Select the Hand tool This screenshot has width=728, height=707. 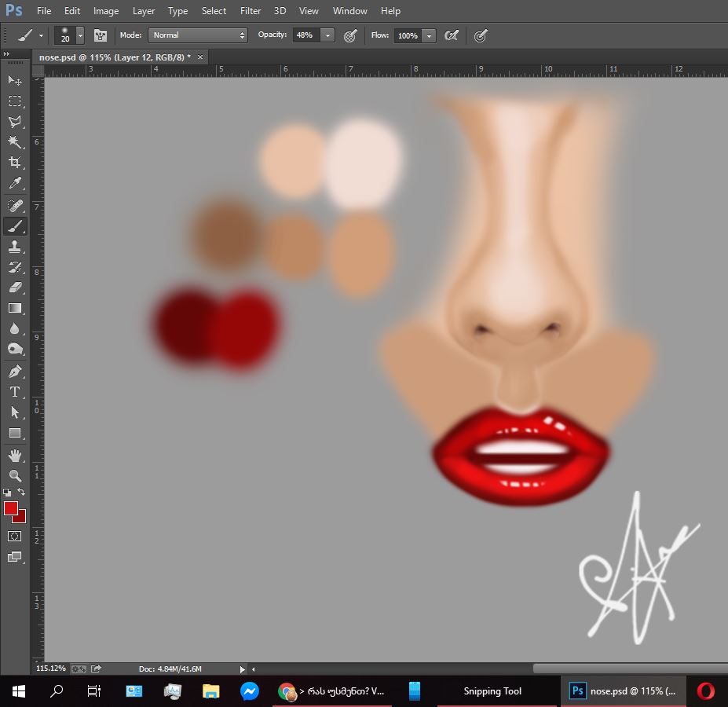tap(15, 455)
